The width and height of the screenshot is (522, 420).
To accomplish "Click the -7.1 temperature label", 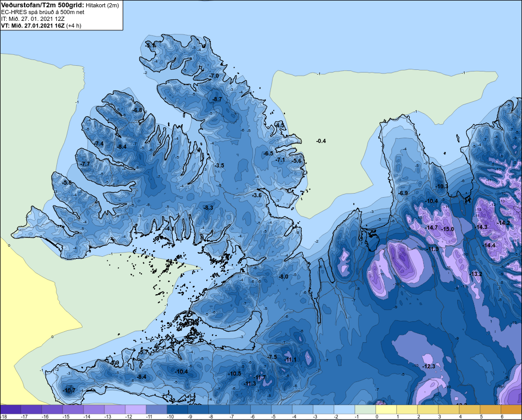I will coord(281,160).
